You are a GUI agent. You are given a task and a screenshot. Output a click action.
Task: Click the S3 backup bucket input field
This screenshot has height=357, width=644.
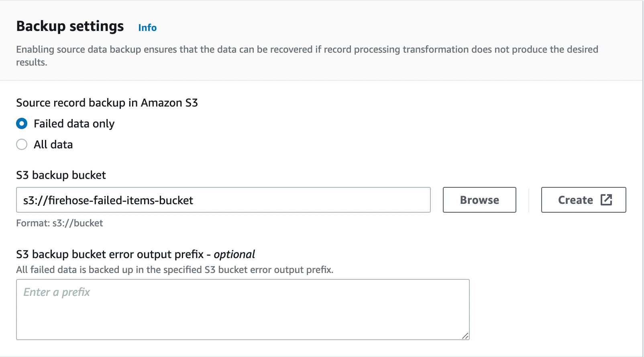[223, 200]
